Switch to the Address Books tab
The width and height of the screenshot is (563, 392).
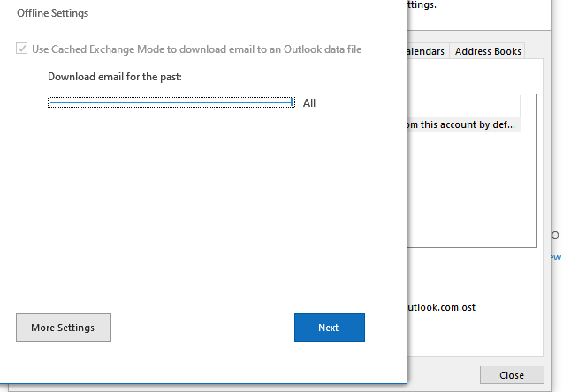point(488,51)
